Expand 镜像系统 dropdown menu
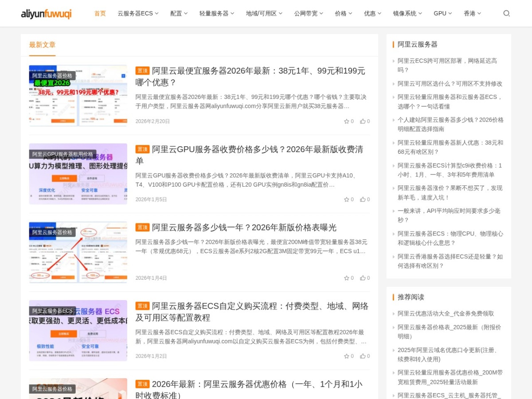The height and width of the screenshot is (399, 532). coord(407,13)
